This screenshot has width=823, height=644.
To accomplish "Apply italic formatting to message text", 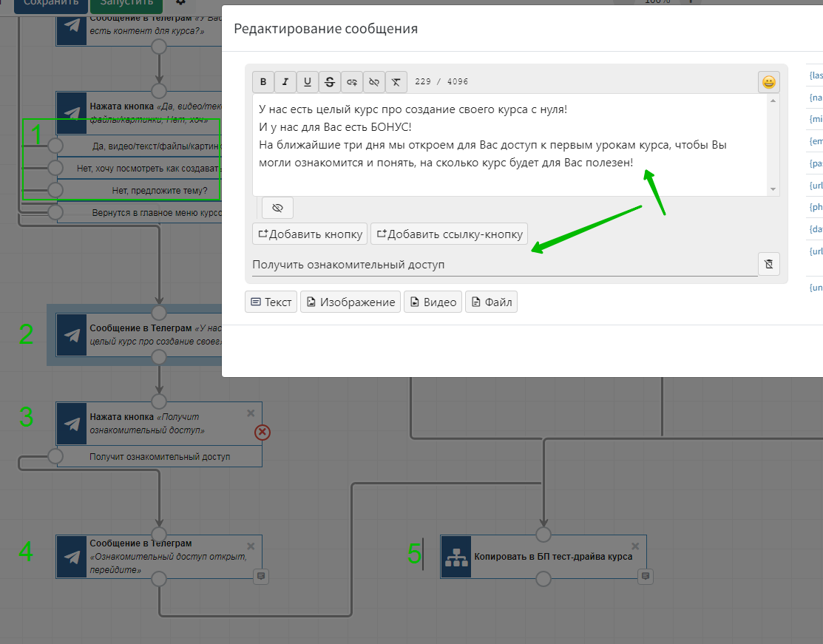I will 285,82.
